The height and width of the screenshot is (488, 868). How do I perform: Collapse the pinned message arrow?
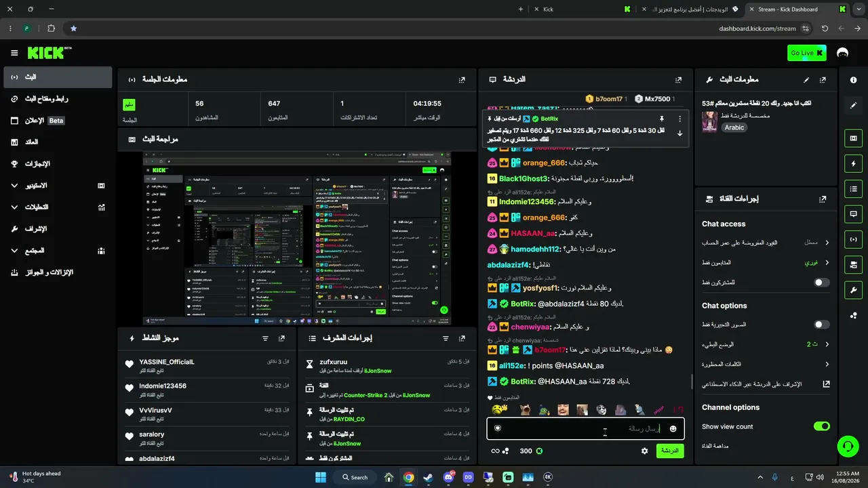(680, 133)
